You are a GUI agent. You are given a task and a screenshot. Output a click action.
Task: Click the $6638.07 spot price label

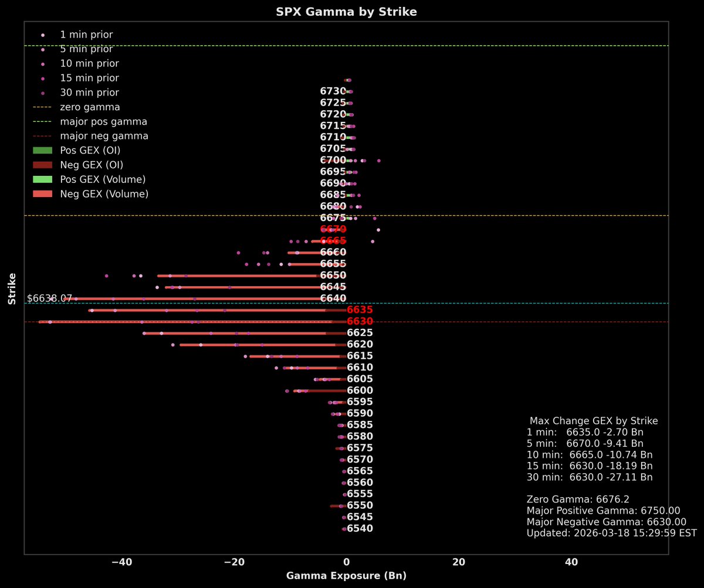(49, 298)
